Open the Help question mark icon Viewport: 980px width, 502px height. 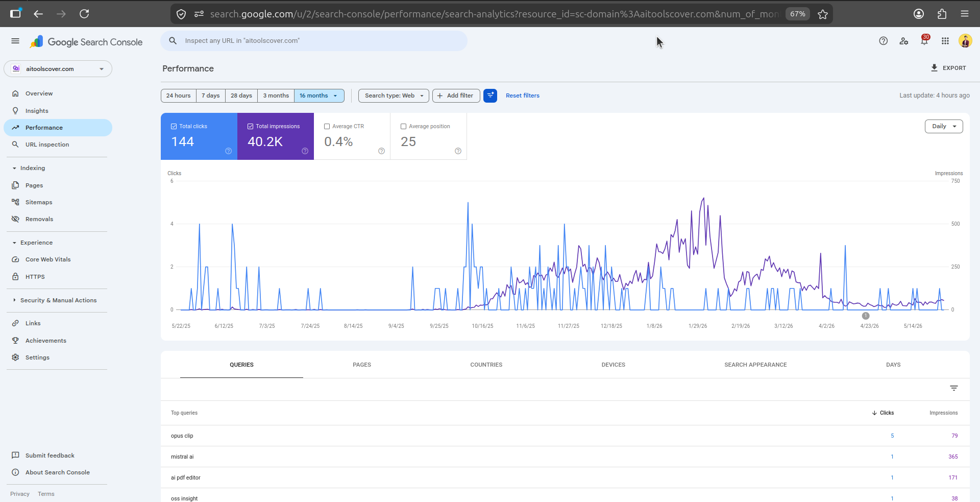884,41
